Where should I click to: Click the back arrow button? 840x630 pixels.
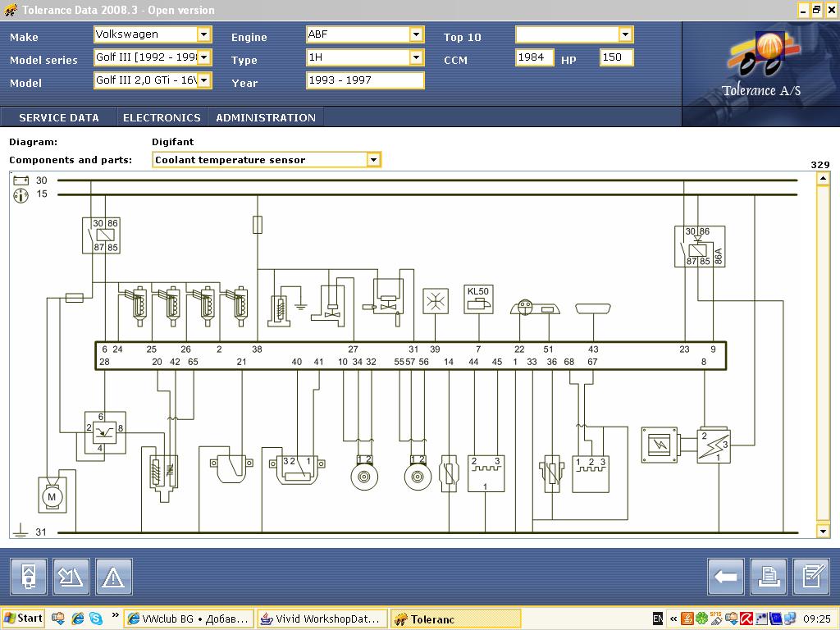726,577
